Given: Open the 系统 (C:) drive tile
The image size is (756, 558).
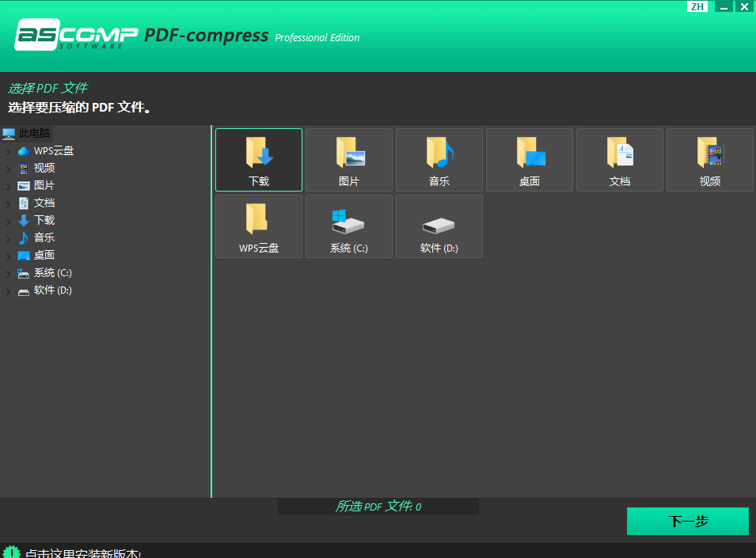Looking at the screenshot, I should pos(349,226).
